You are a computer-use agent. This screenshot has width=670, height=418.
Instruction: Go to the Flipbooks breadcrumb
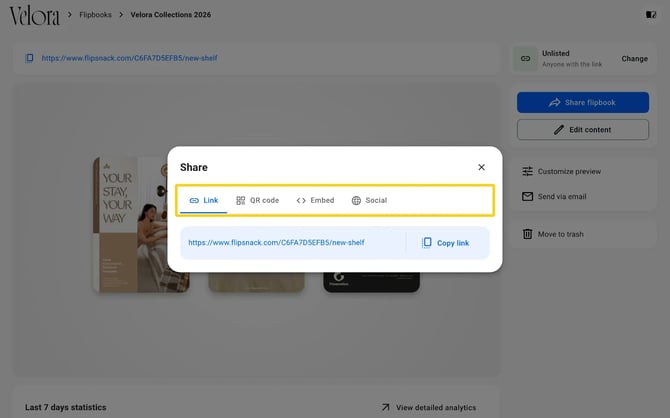tap(95, 15)
